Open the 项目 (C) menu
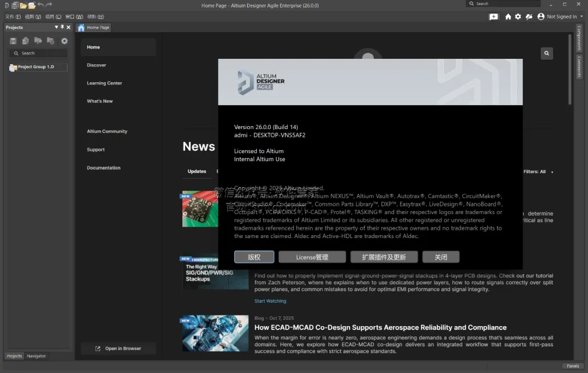 [x=53, y=16]
